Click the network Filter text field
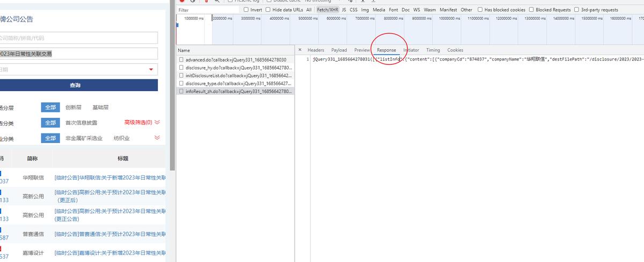Viewport: 644px width, 262px height. click(x=208, y=10)
